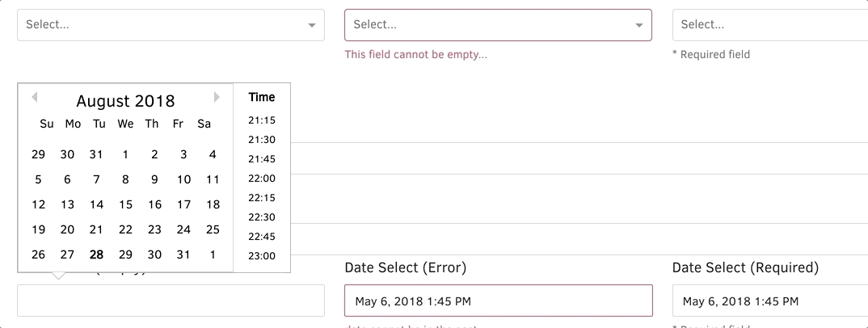Select August 31 in the calendar
Screen dimensions: 868x328
point(184,254)
